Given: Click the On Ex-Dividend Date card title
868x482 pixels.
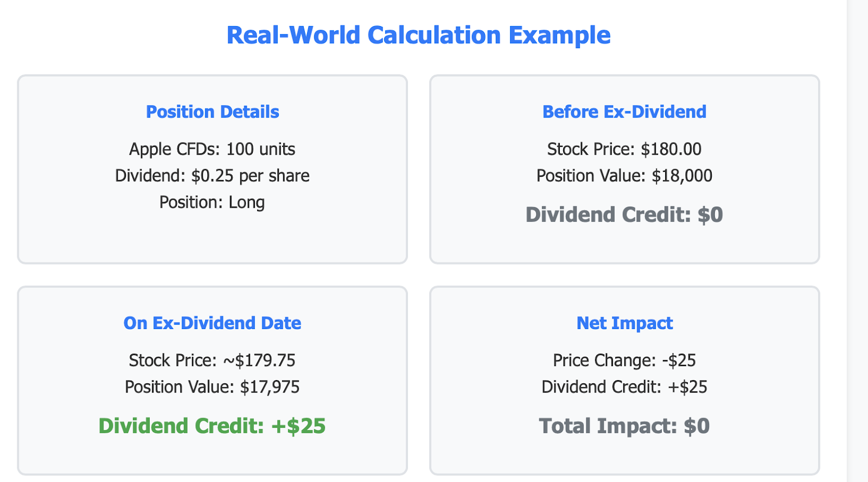Looking at the screenshot, I should [212, 323].
